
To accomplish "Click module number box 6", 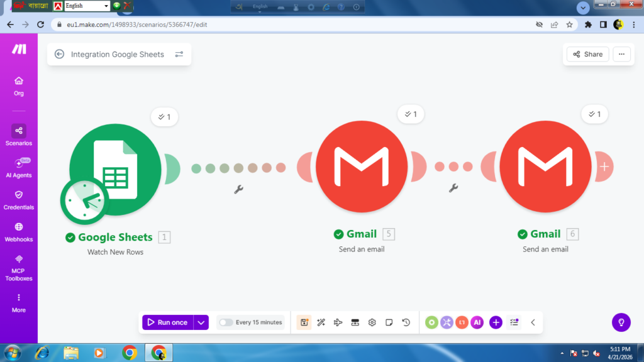I will (572, 234).
